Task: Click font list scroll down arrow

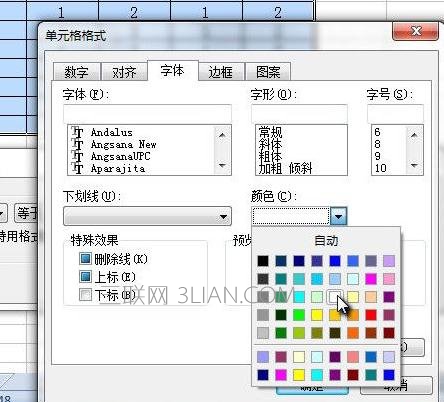Action: point(222,165)
